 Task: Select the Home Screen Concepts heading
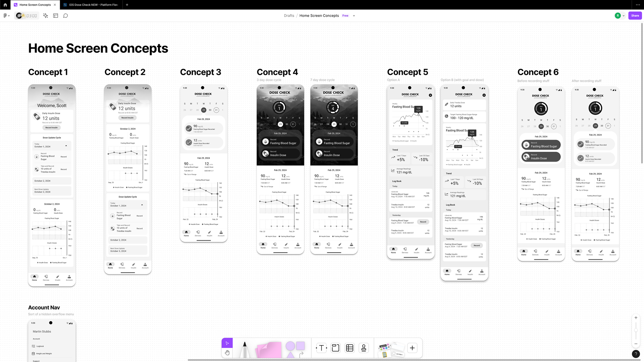[98, 48]
